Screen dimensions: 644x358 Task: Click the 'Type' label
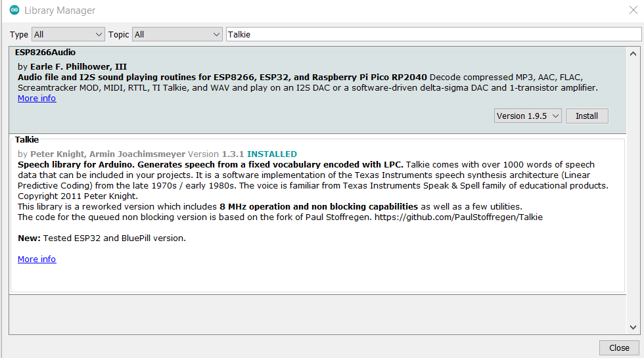point(19,35)
